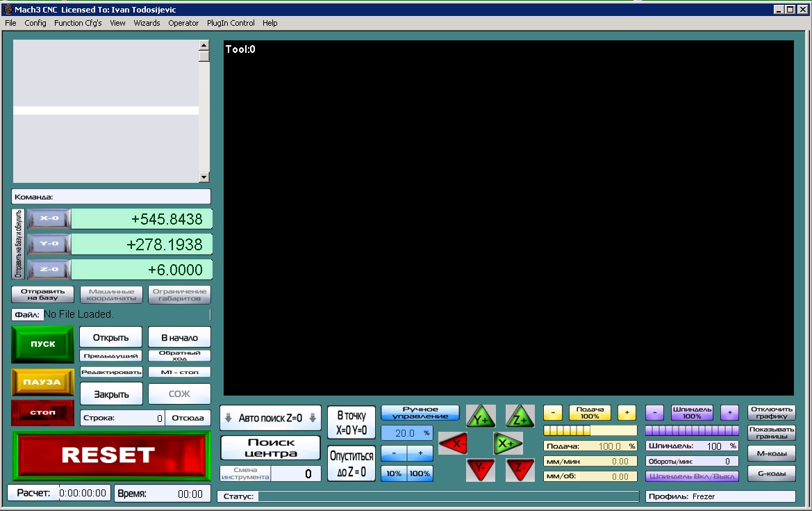Decrease jog step with blue minus

click(394, 453)
